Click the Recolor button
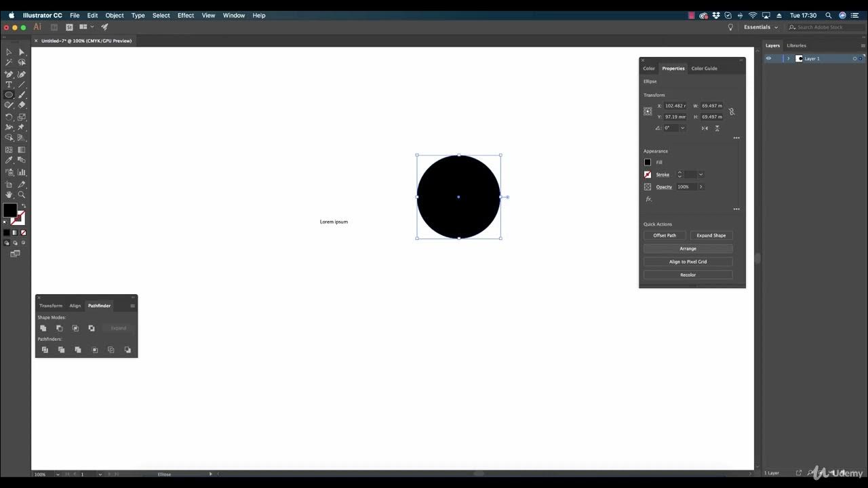 (688, 275)
